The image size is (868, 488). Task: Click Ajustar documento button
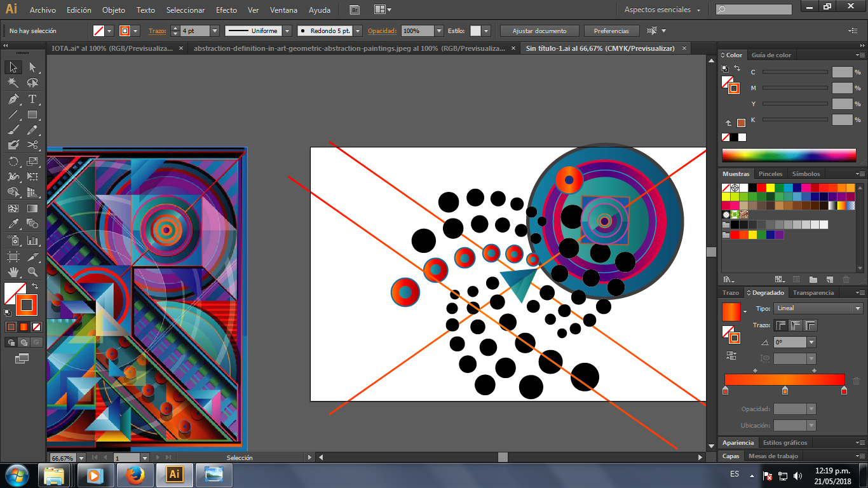pyautogui.click(x=539, y=30)
